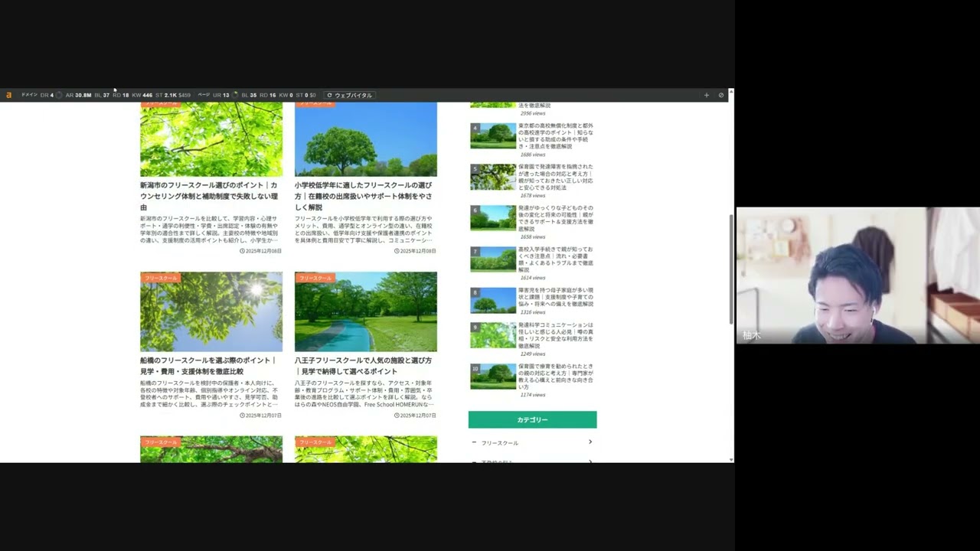Click the KW 446 keywords metric
The height and width of the screenshot is (551, 980).
point(142,96)
